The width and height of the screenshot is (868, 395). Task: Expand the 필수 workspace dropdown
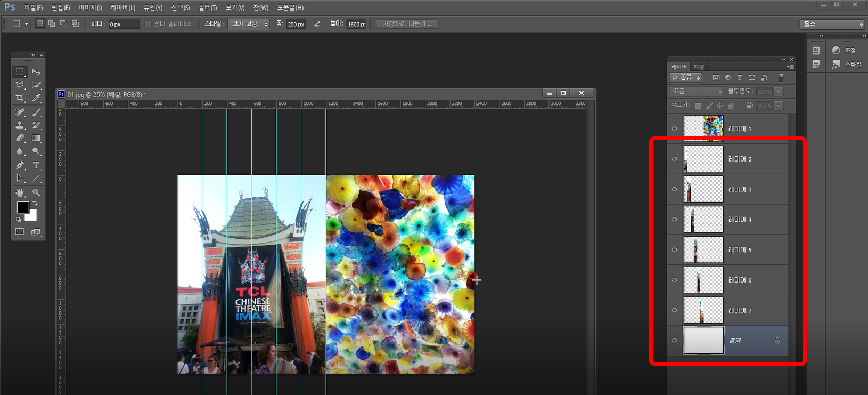pyautogui.click(x=832, y=25)
